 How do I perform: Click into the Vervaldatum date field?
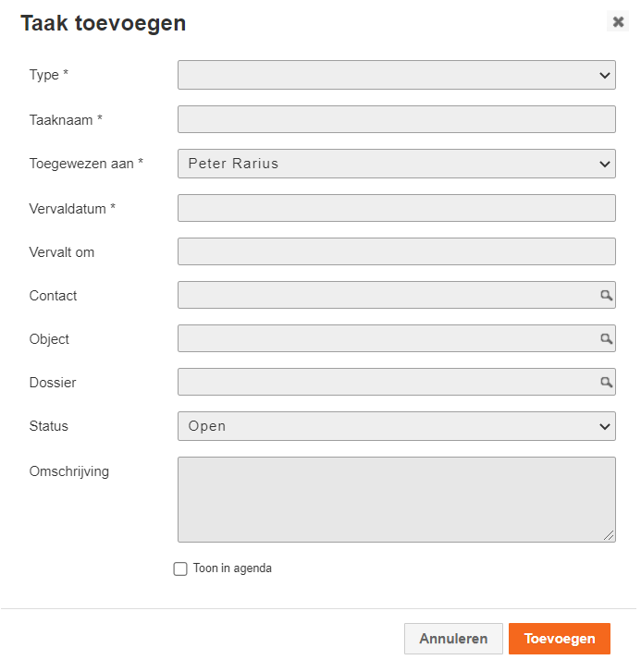click(x=397, y=208)
